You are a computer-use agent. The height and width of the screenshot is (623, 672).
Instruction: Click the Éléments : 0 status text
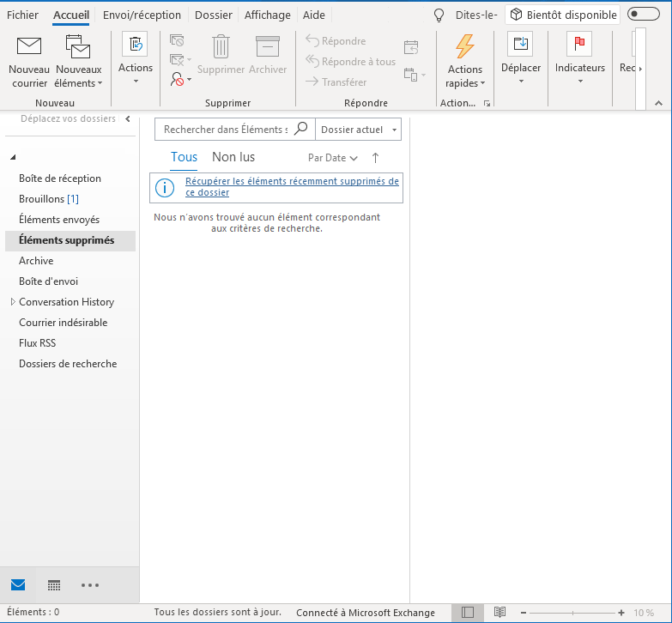click(x=33, y=613)
